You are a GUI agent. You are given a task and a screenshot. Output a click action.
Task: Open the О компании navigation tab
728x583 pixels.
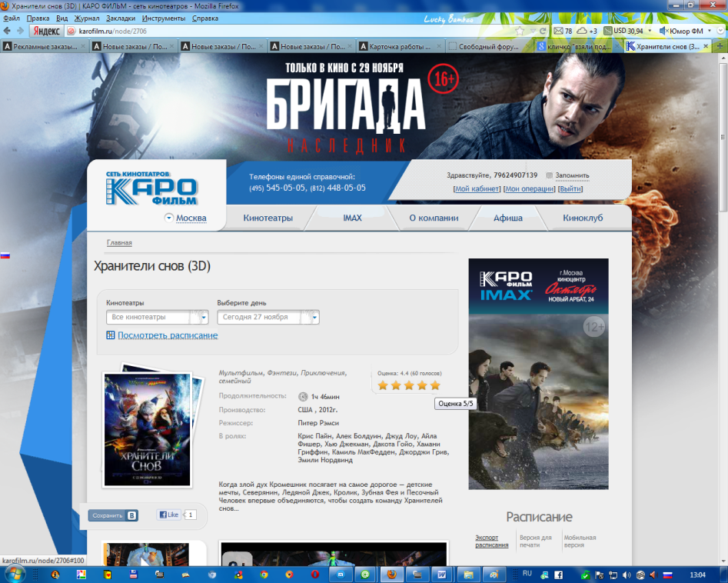point(434,218)
